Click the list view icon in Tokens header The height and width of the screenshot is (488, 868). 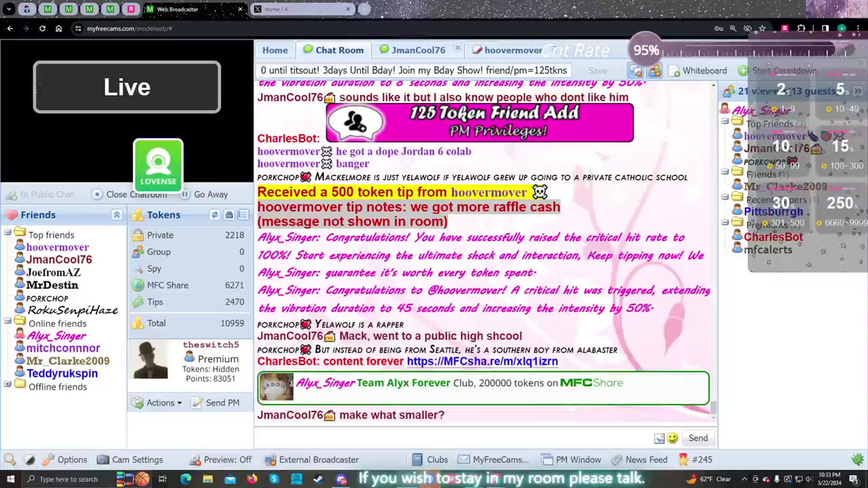(x=243, y=215)
